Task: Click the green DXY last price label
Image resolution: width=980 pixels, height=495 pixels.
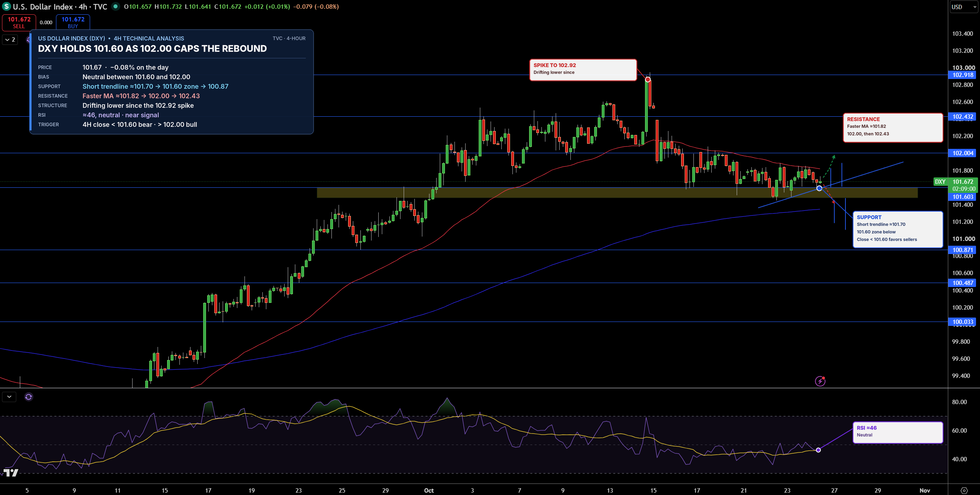Action: pos(940,182)
